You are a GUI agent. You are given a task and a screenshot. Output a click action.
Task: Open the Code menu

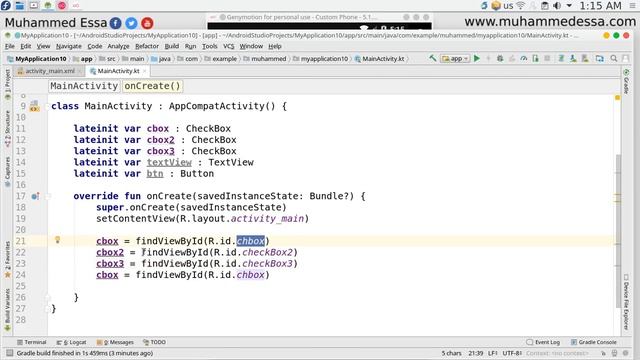(x=95, y=46)
